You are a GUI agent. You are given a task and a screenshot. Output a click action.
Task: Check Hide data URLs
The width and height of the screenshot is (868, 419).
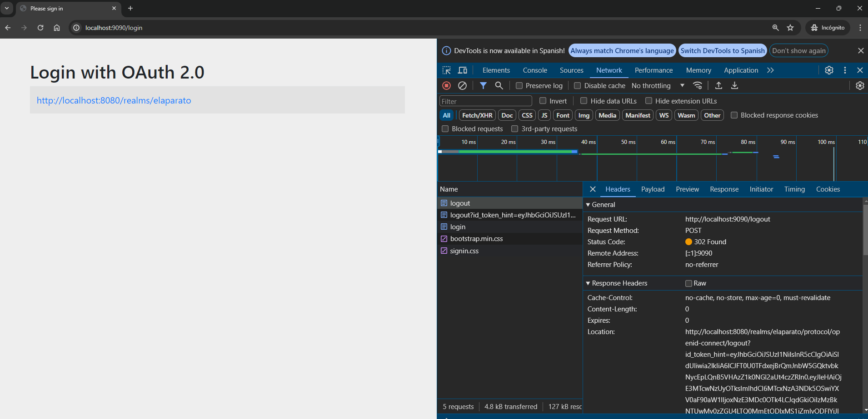584,101
